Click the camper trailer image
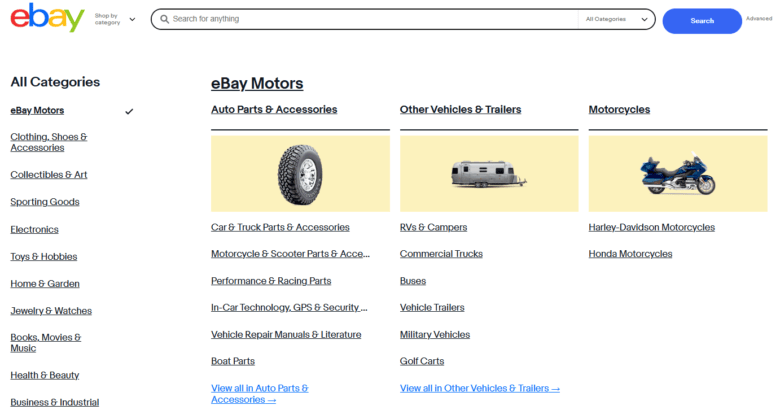This screenshot has width=780, height=414. 488,175
